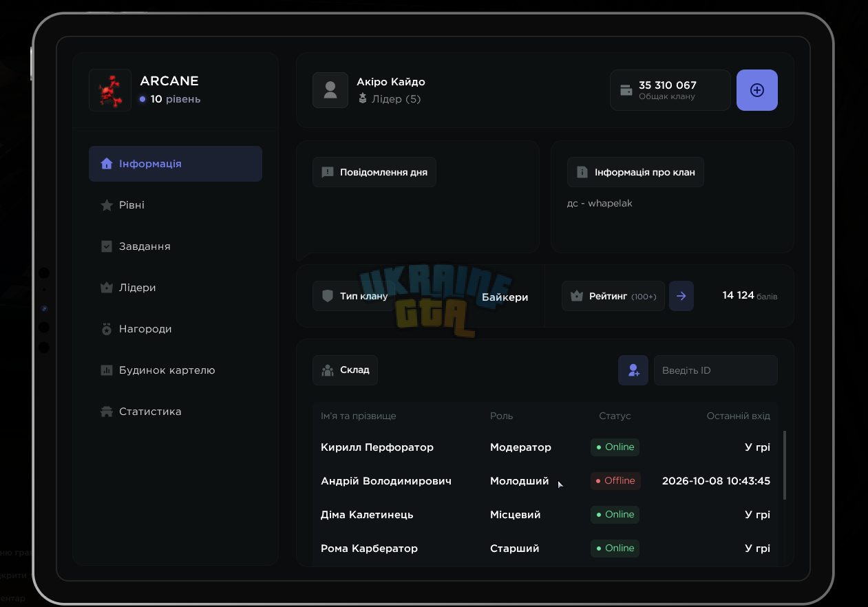Click the members list scrollbar

[785, 465]
